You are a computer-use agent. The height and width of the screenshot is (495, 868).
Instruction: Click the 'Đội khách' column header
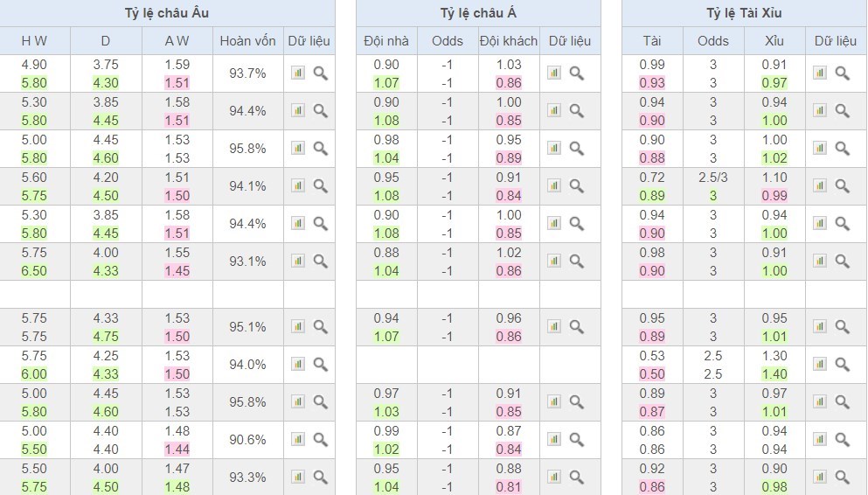509,41
